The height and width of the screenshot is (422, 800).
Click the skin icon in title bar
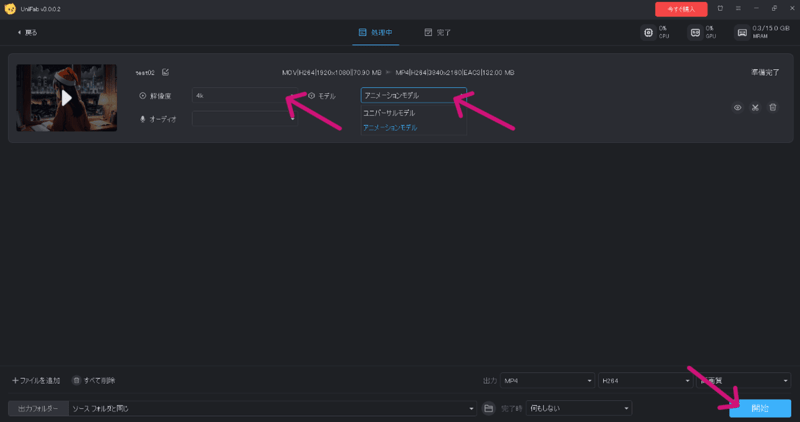click(720, 8)
